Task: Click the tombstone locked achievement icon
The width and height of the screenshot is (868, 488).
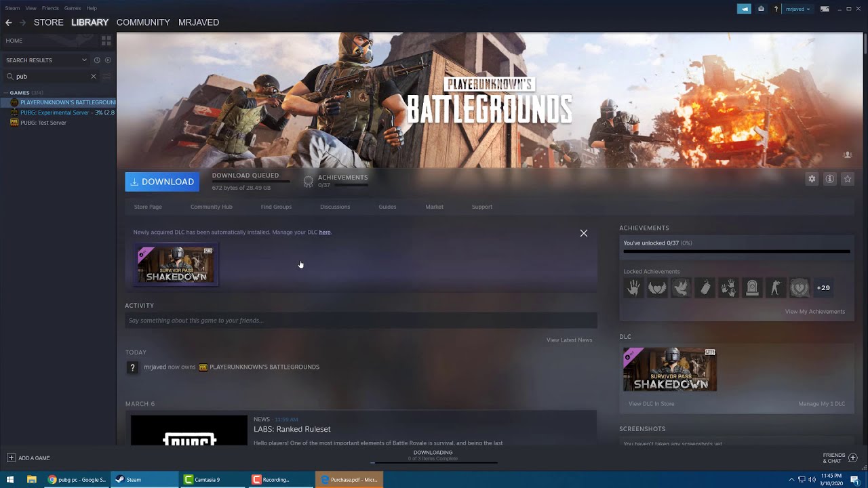Action: click(752, 288)
